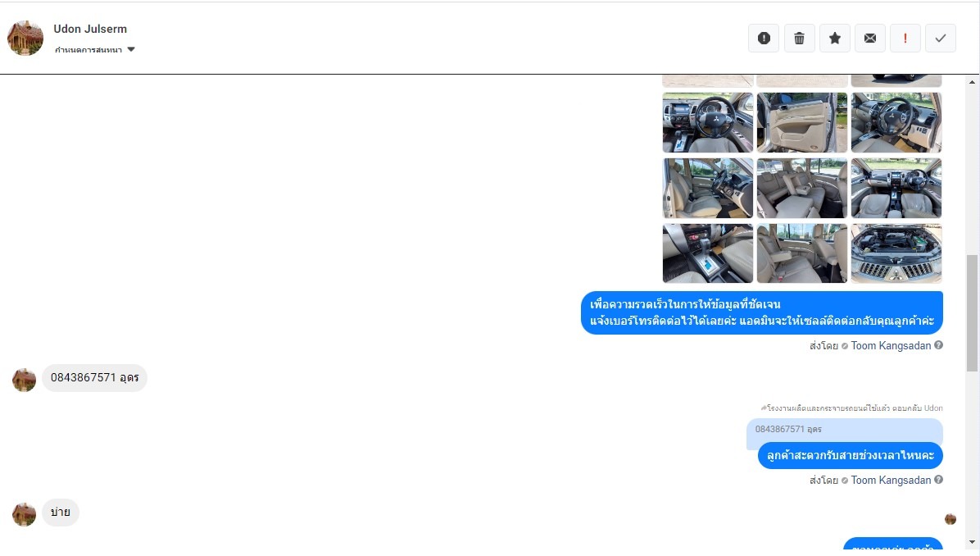
Task: Open conversation label dropdown under Udon Julserm
Action: coord(95,49)
